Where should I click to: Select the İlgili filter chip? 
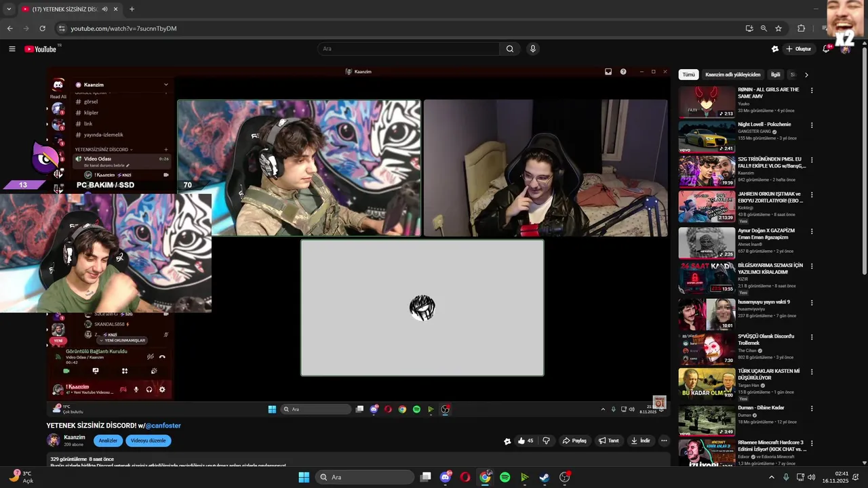[x=775, y=75]
